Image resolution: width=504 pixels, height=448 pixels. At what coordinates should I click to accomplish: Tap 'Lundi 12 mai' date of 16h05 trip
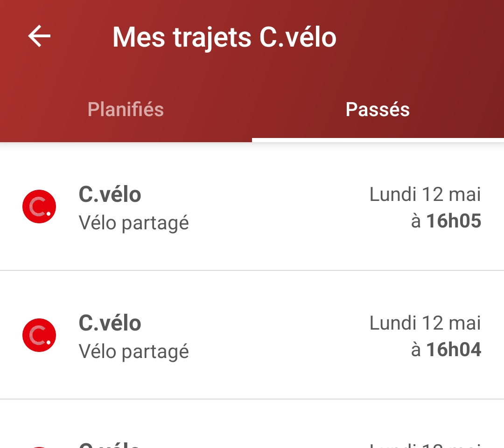click(x=425, y=194)
